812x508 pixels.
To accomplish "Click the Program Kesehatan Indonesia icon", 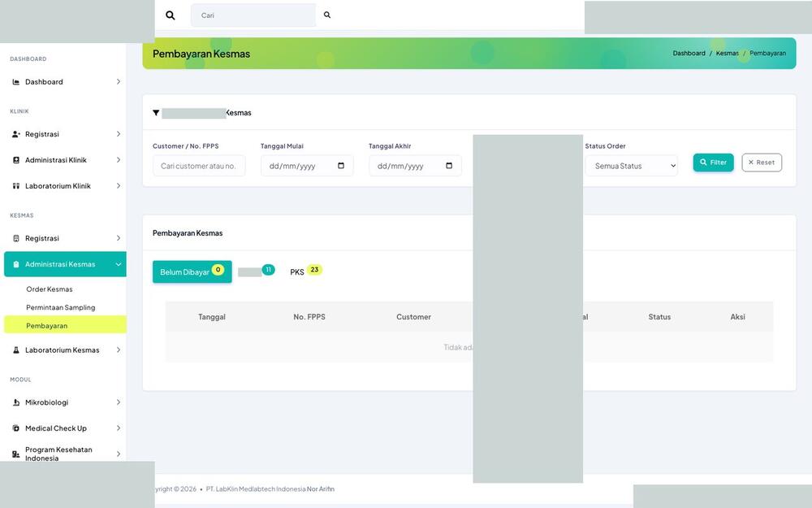I will point(16,454).
